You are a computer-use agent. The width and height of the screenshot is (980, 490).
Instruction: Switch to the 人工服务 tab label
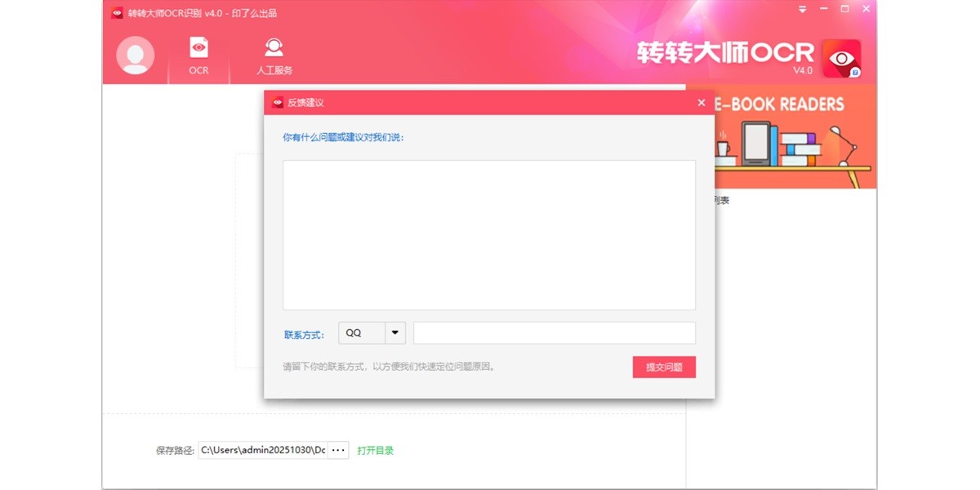point(274,70)
